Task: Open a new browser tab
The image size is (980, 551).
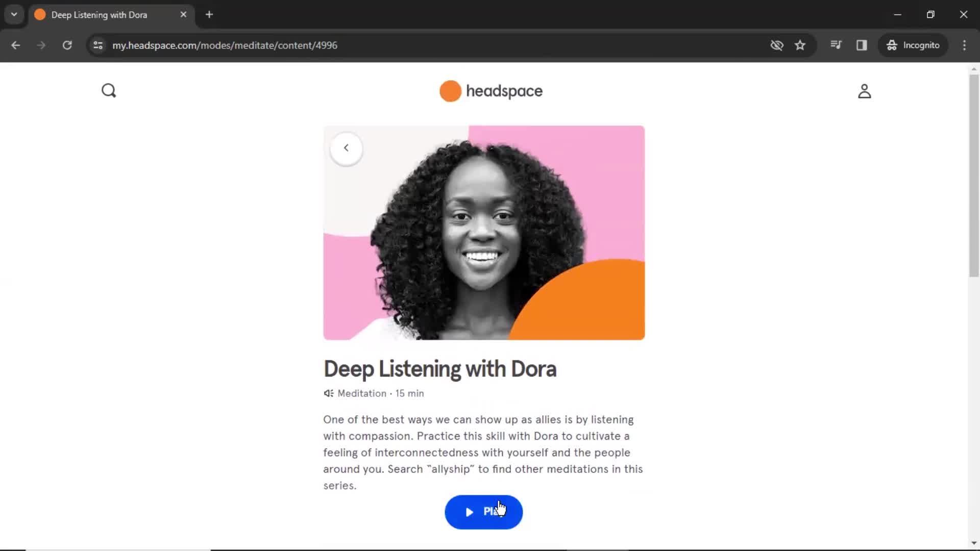Action: 209,15
